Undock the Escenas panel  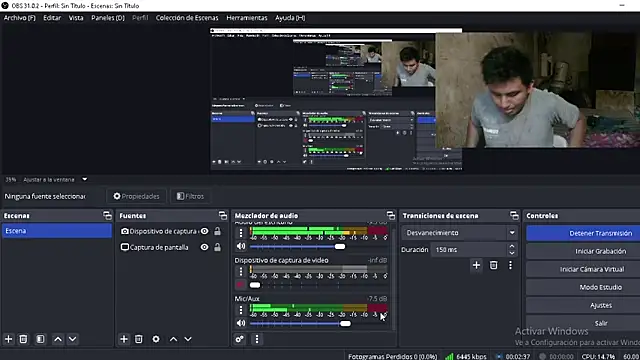tap(107, 216)
